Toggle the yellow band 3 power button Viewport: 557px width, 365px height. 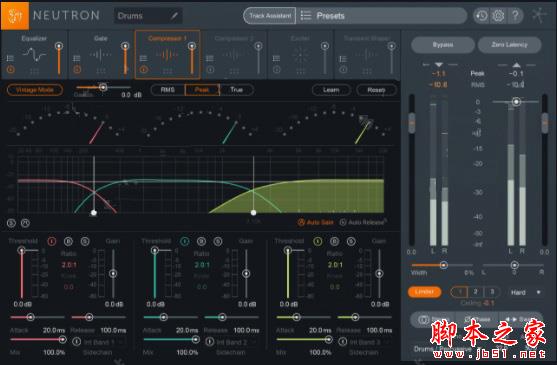click(318, 241)
